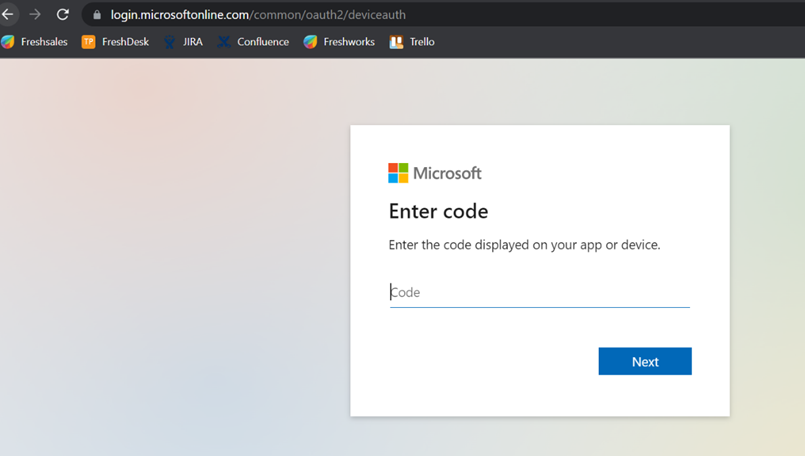Image resolution: width=805 pixels, height=456 pixels.
Task: Reload the page with the refresh icon
Action: click(x=63, y=14)
